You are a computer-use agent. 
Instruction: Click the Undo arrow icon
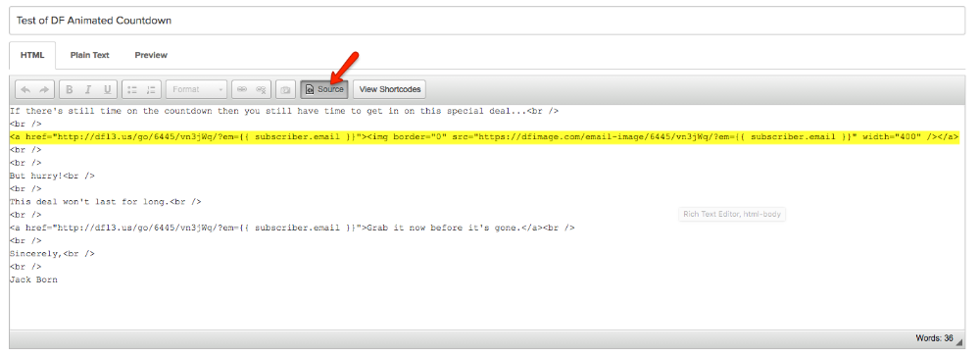click(25, 89)
